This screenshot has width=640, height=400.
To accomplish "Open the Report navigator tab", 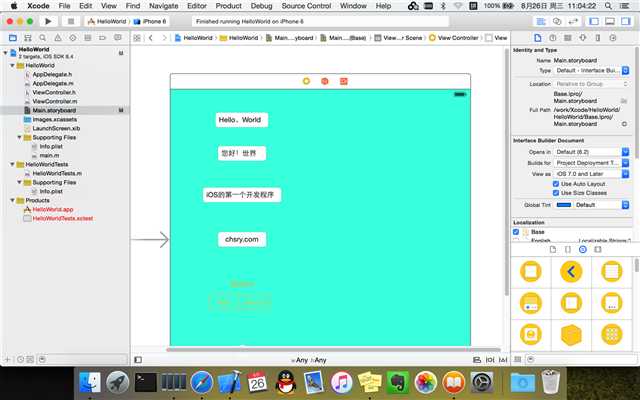I will coord(118,38).
